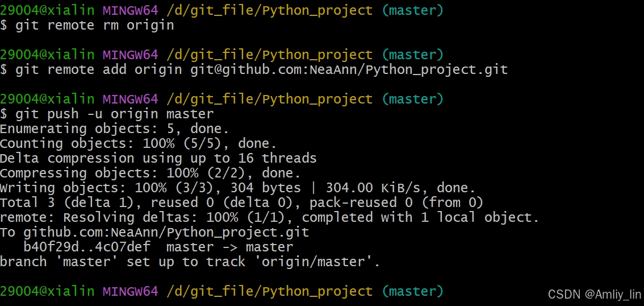This screenshot has height=306, width=644.
Task: Click the 'remote: Resolving deltas' output line
Action: (269, 218)
